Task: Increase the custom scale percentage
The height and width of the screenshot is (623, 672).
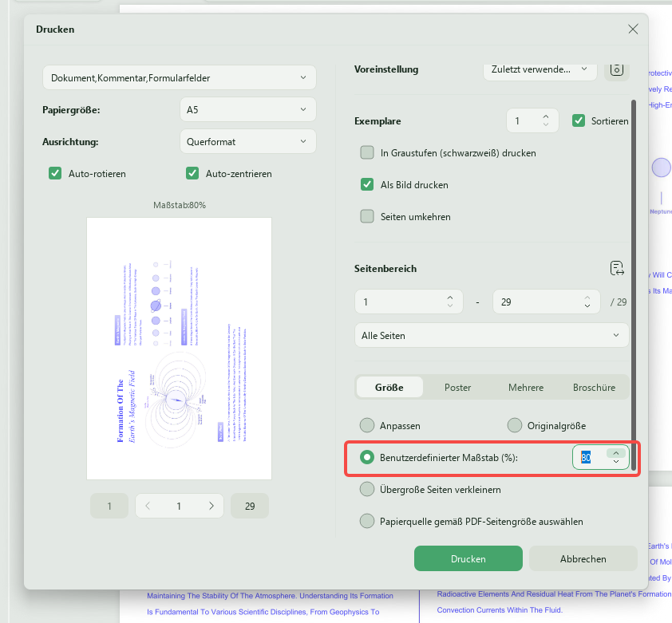Action: click(616, 453)
